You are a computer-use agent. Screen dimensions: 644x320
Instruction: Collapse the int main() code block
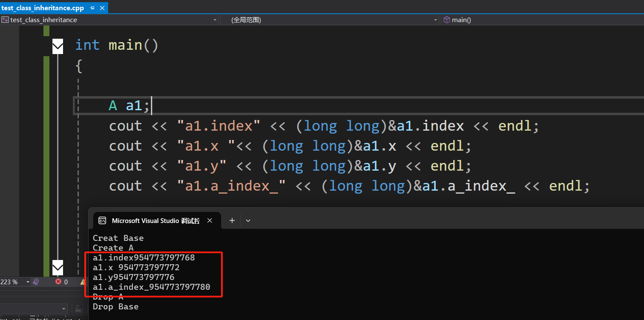(57, 46)
